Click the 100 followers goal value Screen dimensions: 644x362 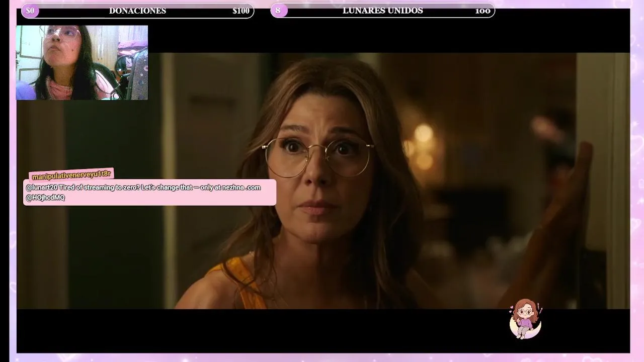482,11
